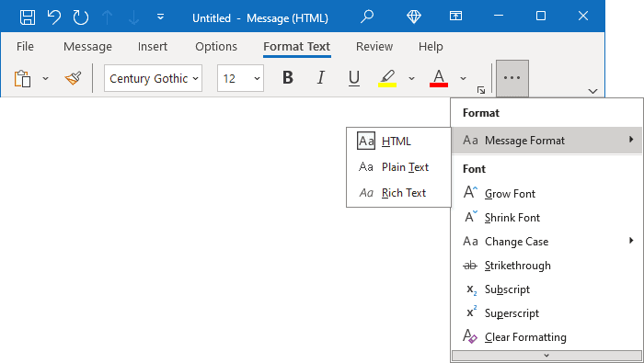Click the Plain Text Aa icon
Image resolution: width=644 pixels, height=363 pixels.
[366, 167]
